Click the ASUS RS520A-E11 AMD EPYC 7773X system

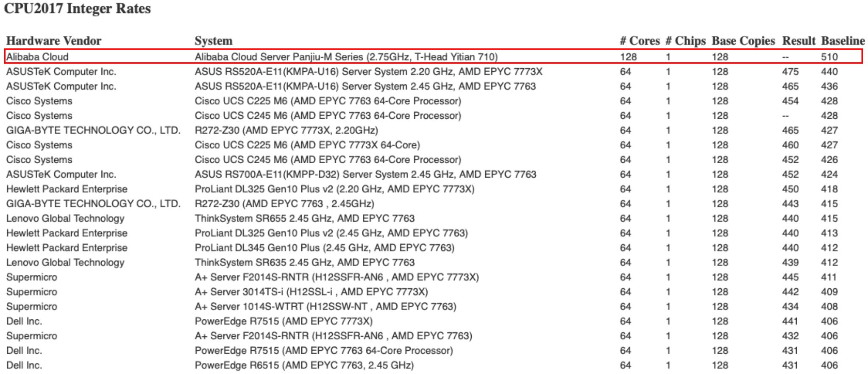[x=368, y=72]
